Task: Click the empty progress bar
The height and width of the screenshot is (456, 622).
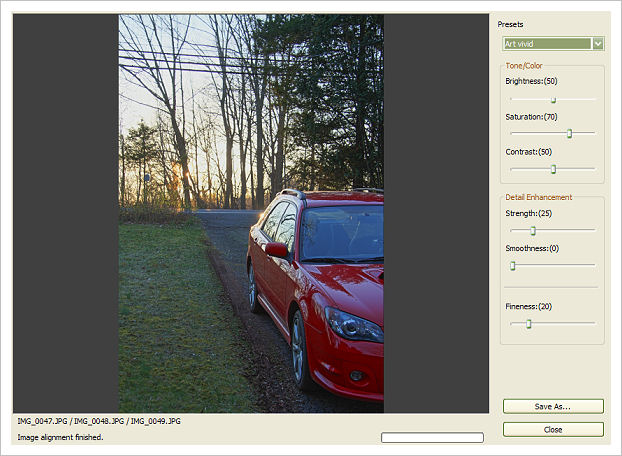Action: pos(432,437)
